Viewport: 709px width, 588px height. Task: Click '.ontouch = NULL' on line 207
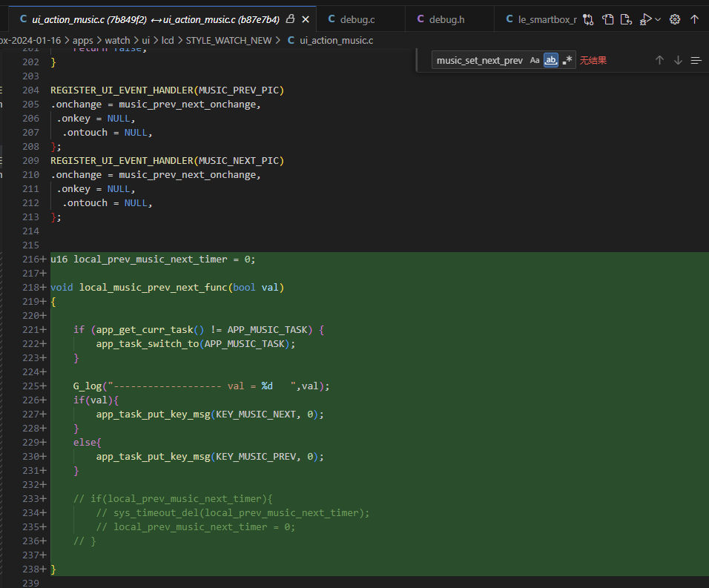click(x=105, y=133)
